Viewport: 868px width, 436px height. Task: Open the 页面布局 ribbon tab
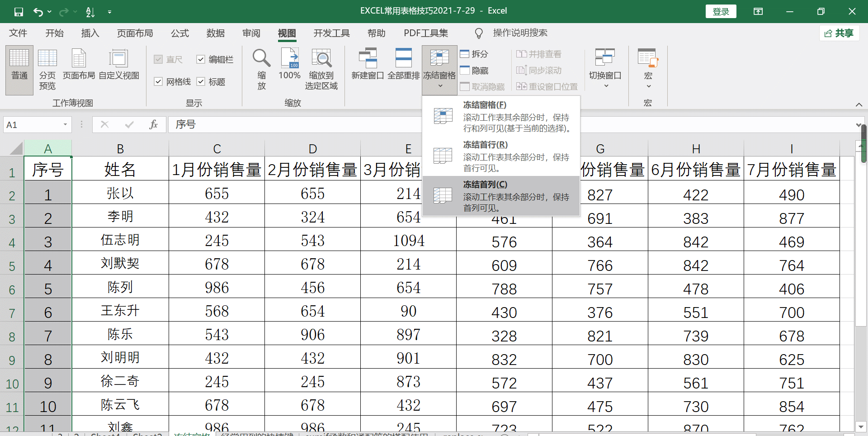tap(135, 33)
